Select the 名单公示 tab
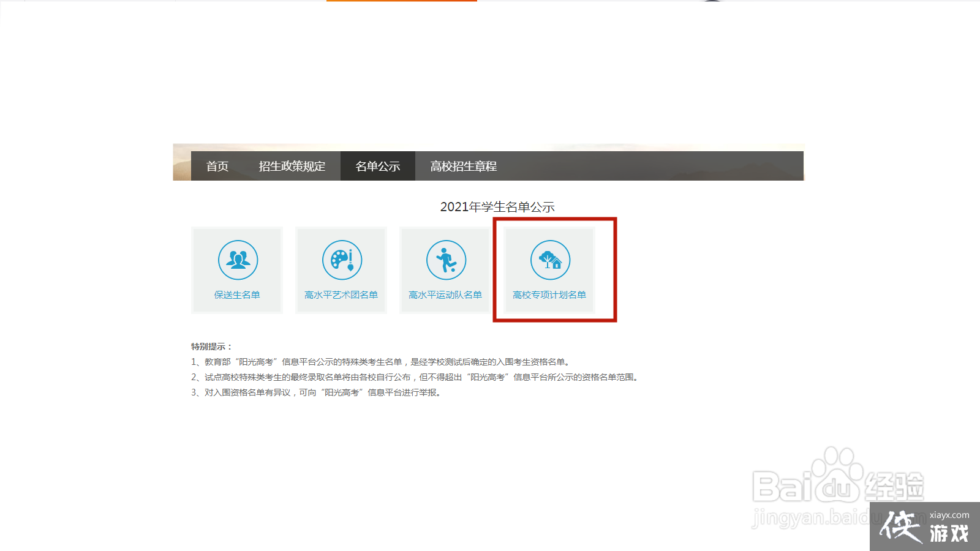Image resolution: width=980 pixels, height=551 pixels. tap(378, 166)
